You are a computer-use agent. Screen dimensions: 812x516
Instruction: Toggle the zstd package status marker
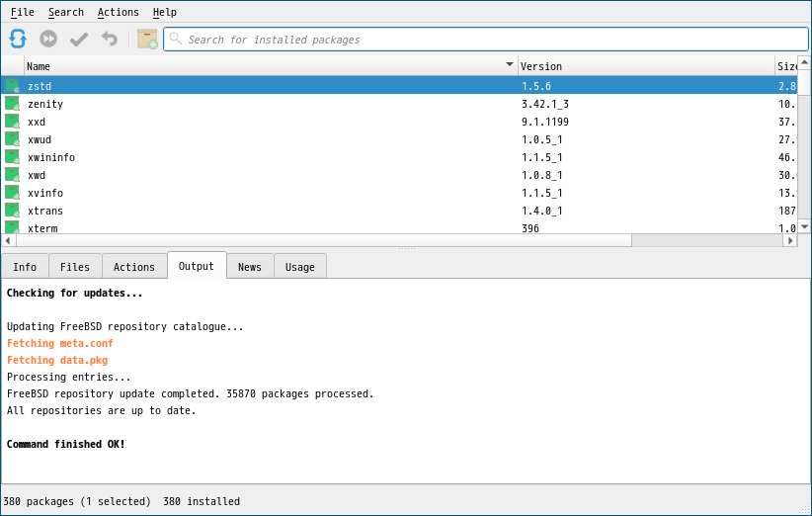point(12,86)
